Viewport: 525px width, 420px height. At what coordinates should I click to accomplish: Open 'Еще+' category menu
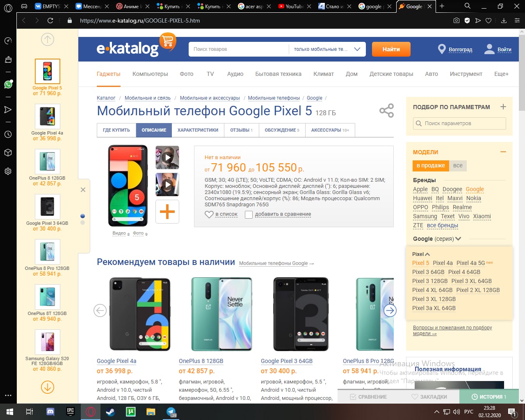(x=501, y=74)
